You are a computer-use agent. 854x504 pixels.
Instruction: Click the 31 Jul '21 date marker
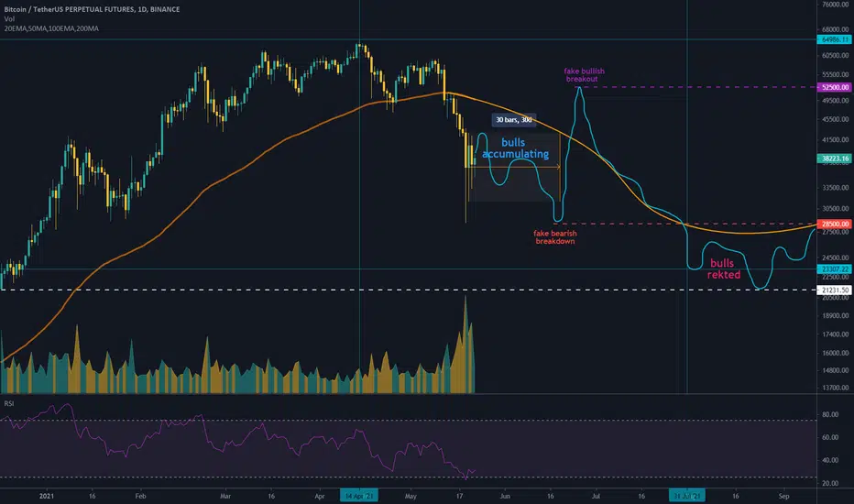click(687, 496)
